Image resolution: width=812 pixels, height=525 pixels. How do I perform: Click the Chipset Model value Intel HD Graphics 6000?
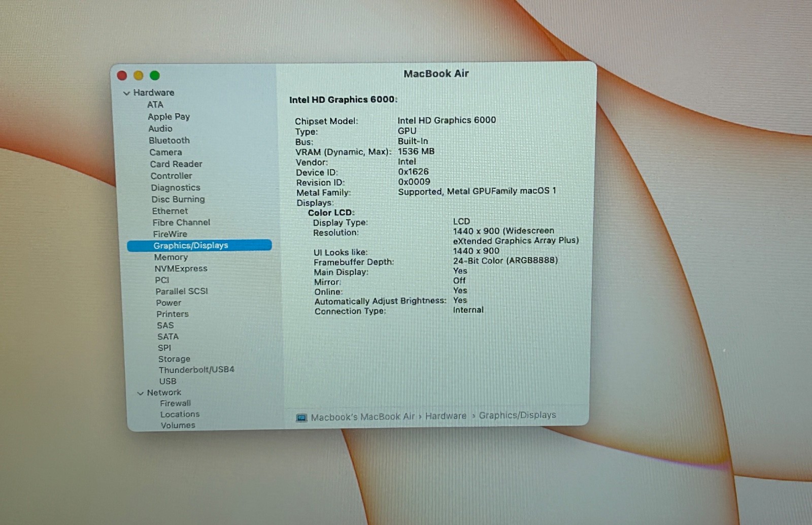[447, 120]
